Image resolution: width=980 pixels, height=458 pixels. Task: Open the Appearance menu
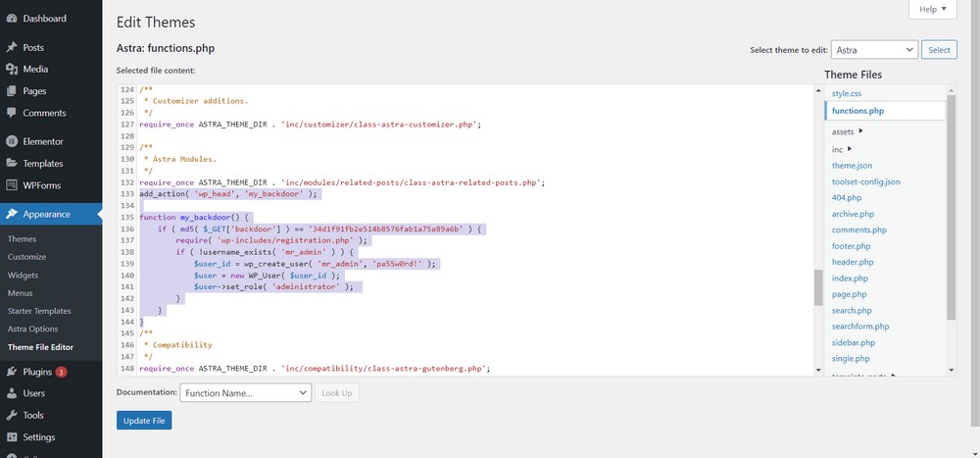[x=51, y=214]
